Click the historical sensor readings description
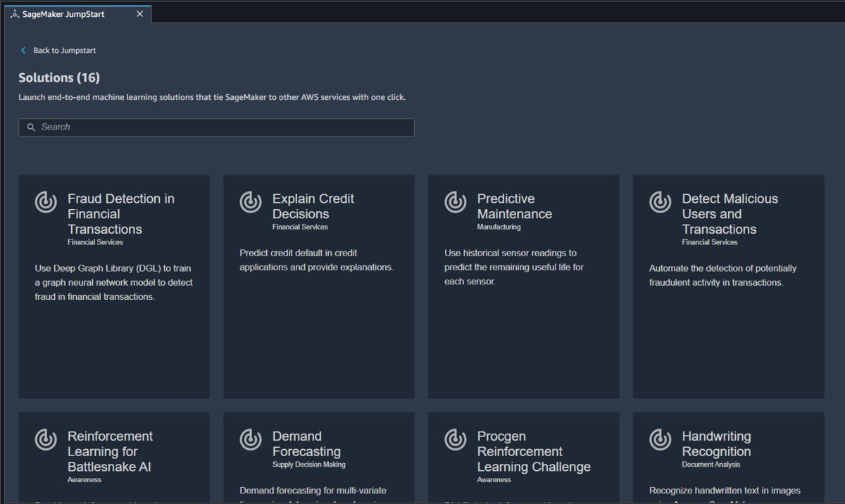 click(514, 267)
